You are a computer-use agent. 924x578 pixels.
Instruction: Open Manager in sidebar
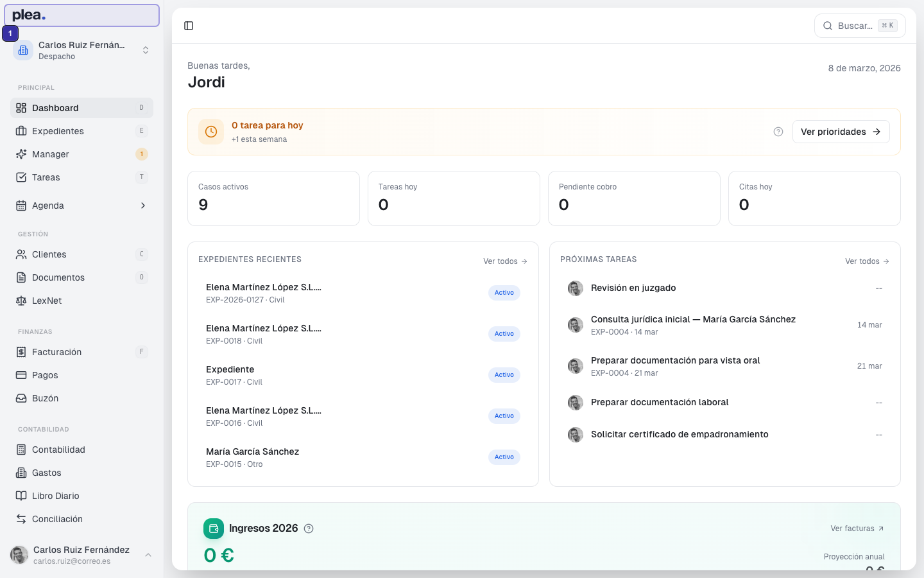click(81, 154)
